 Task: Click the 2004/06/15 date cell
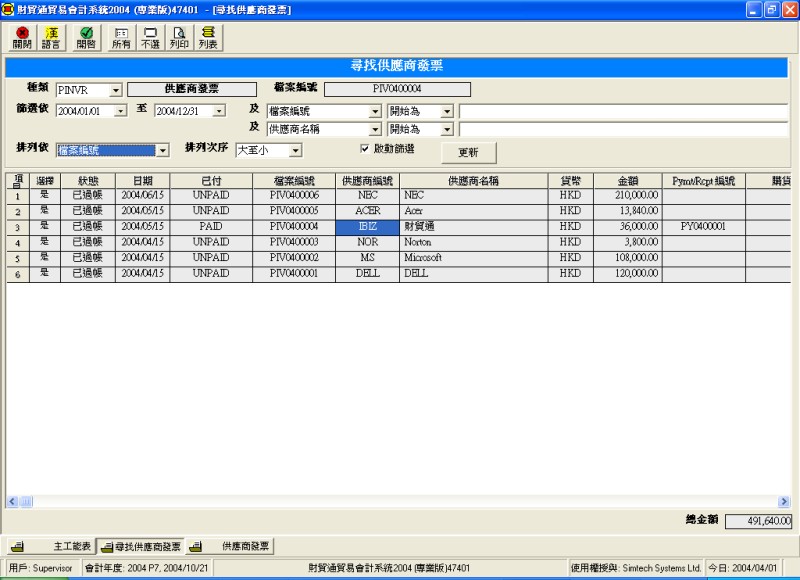[x=143, y=195]
